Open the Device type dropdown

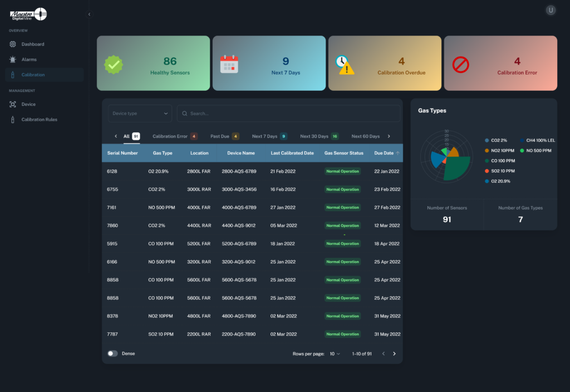(140, 114)
